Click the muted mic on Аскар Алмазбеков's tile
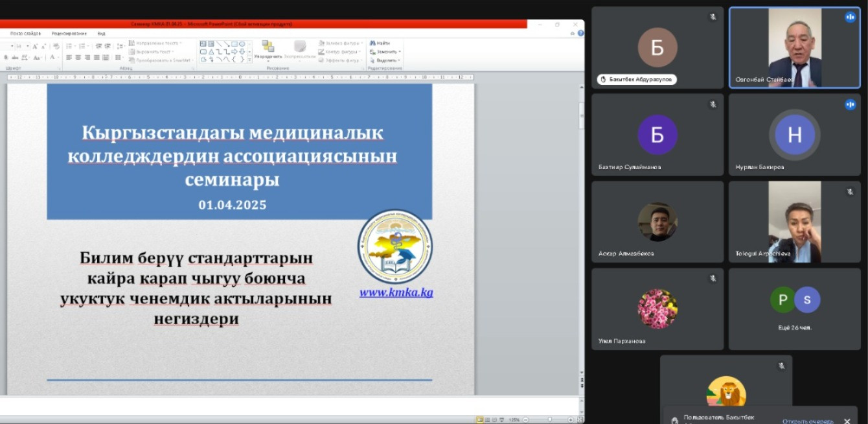Viewport: 868px width, 424px height. tap(713, 192)
